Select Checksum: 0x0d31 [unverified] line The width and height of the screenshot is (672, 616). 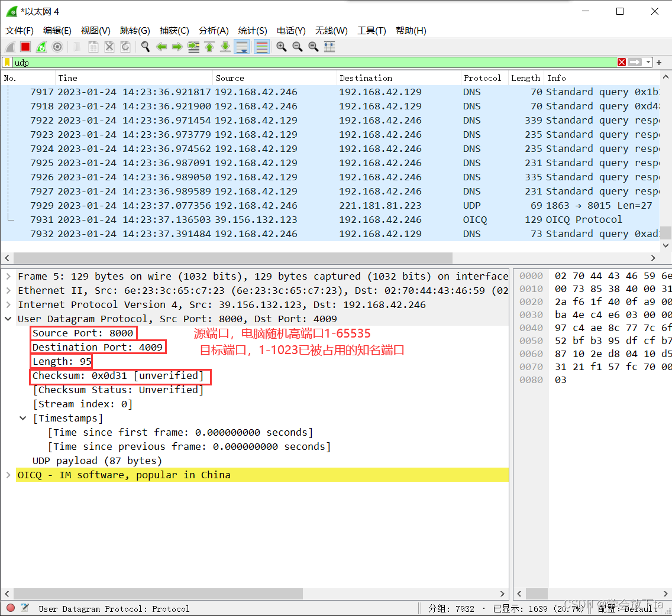[x=118, y=375]
